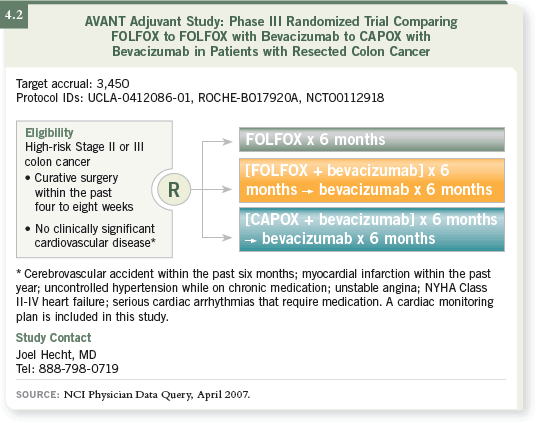Click protocol ID NCT00112918
540x423 pixels.
pos(345,98)
